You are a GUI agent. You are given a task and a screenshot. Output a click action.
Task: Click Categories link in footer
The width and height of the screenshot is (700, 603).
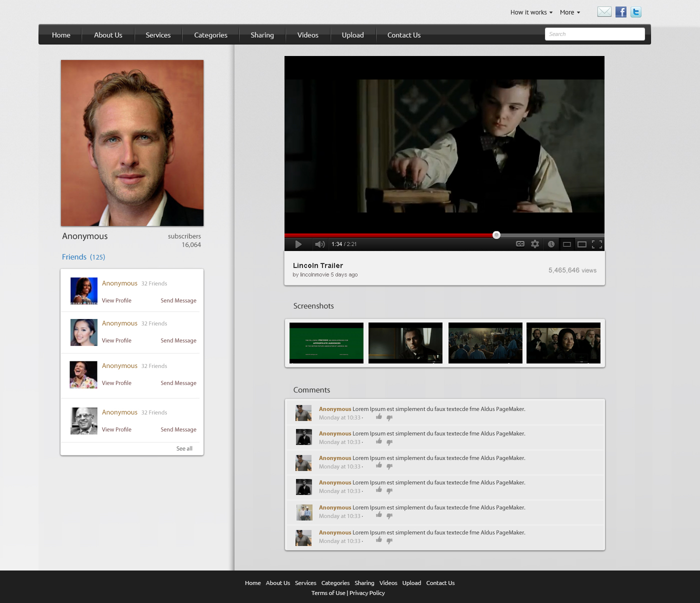335,583
